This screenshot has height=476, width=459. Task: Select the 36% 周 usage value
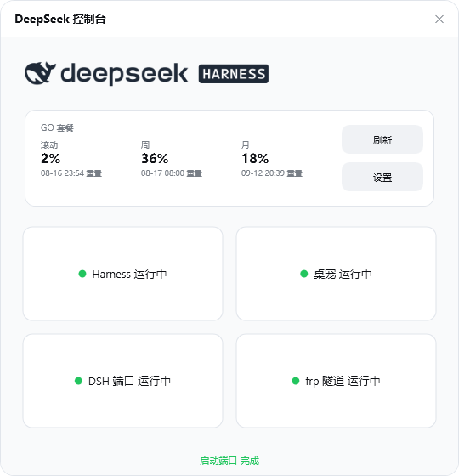(x=155, y=158)
